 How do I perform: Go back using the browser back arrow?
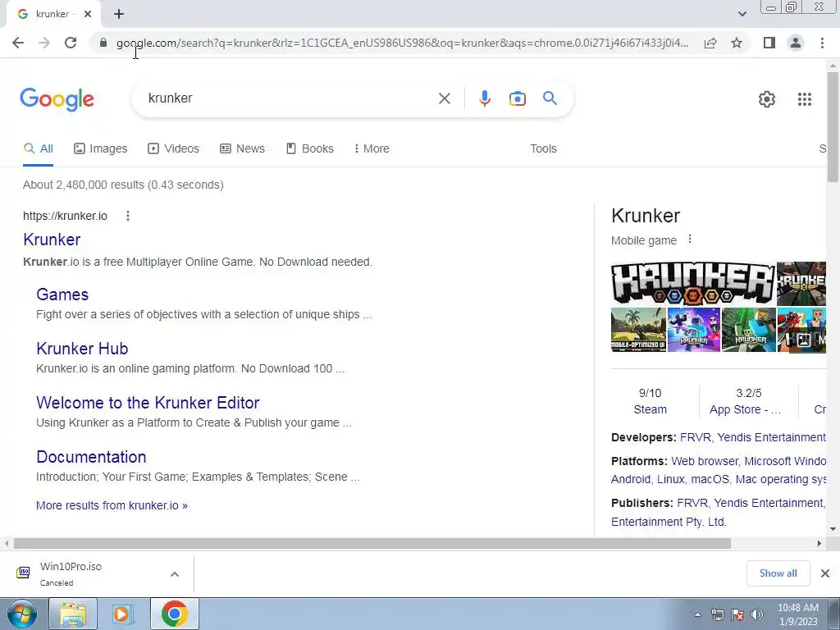point(18,43)
